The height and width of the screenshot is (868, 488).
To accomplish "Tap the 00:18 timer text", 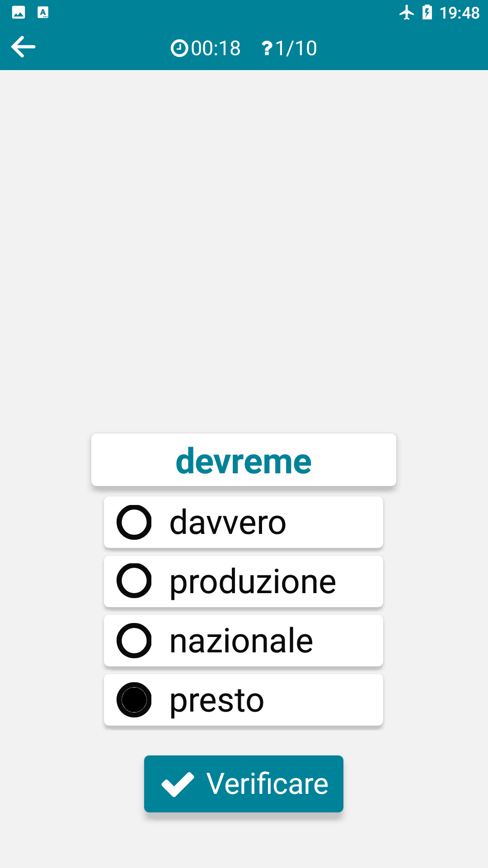I will (x=216, y=48).
